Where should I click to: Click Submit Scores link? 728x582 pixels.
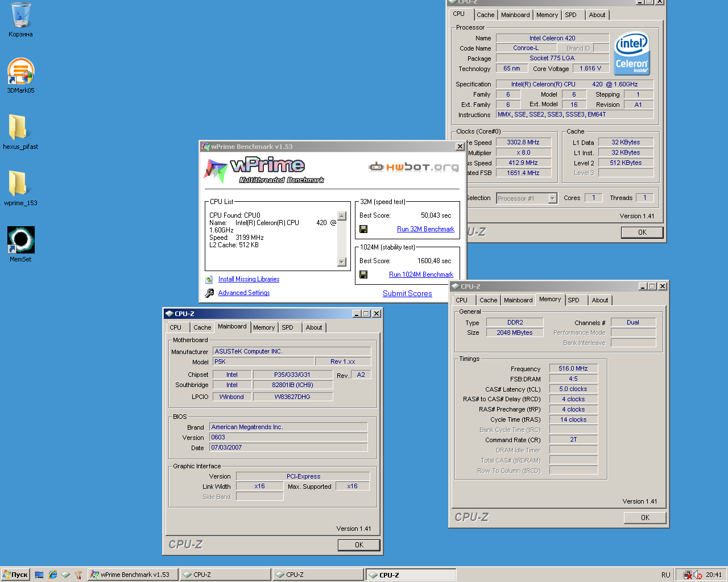(407, 294)
